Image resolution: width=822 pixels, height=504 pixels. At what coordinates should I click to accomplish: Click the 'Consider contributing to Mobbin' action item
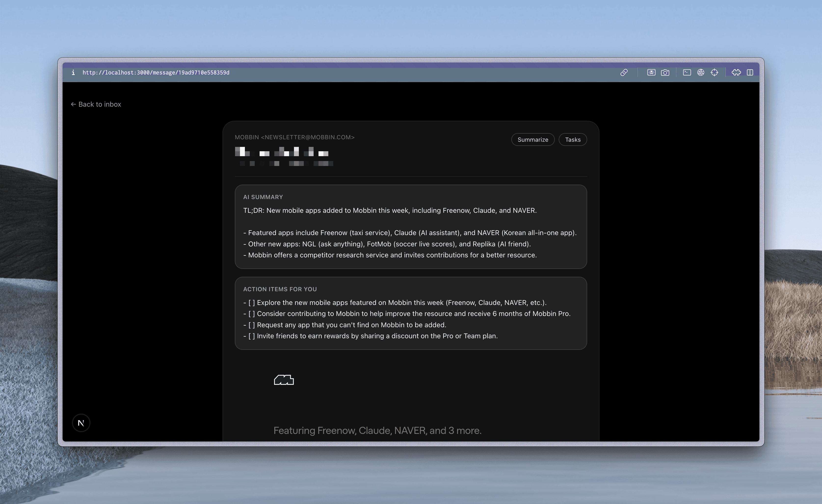tap(407, 314)
